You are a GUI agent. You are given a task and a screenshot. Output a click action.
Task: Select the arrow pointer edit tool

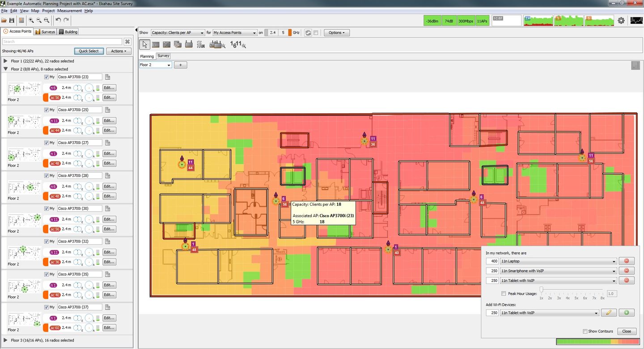click(144, 44)
